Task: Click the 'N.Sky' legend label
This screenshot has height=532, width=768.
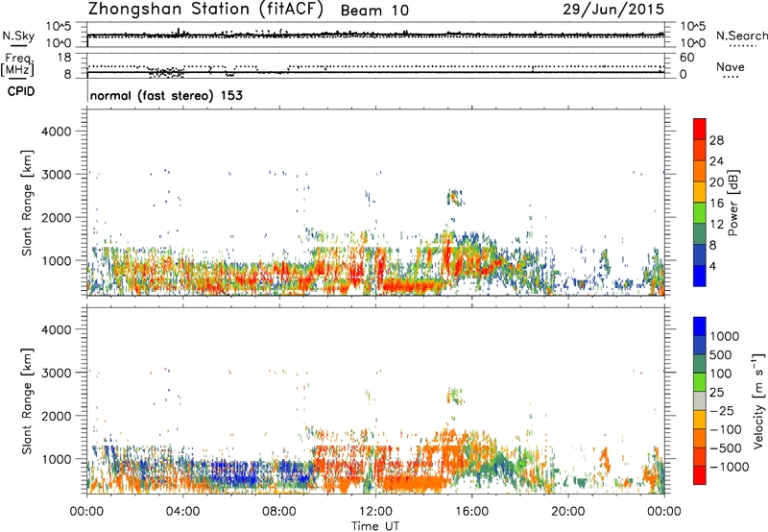Action: coord(18,36)
